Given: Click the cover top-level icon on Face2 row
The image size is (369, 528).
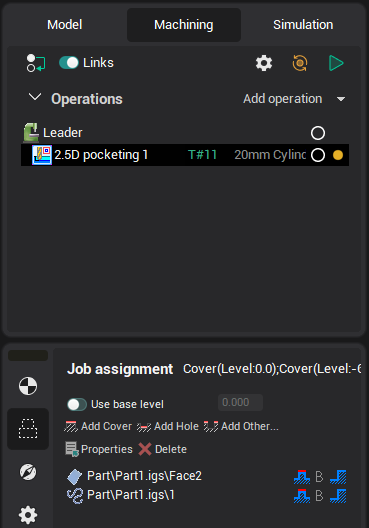Looking at the screenshot, I should (302, 477).
